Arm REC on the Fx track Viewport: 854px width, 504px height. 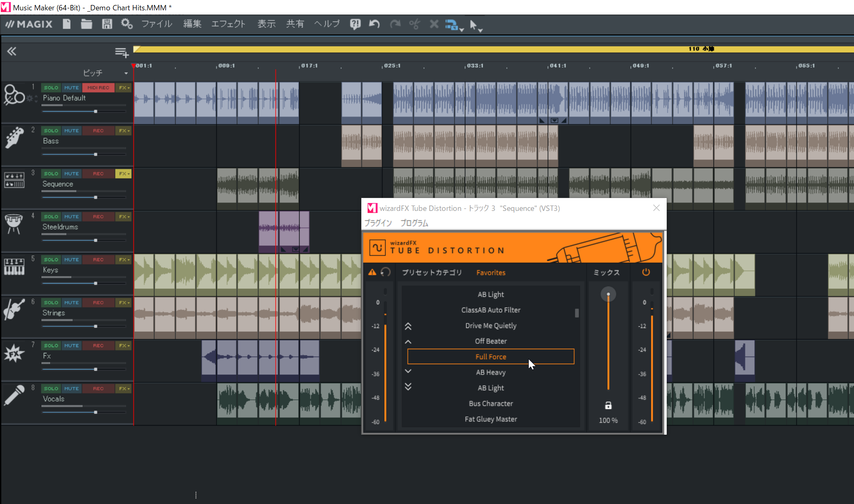click(98, 345)
